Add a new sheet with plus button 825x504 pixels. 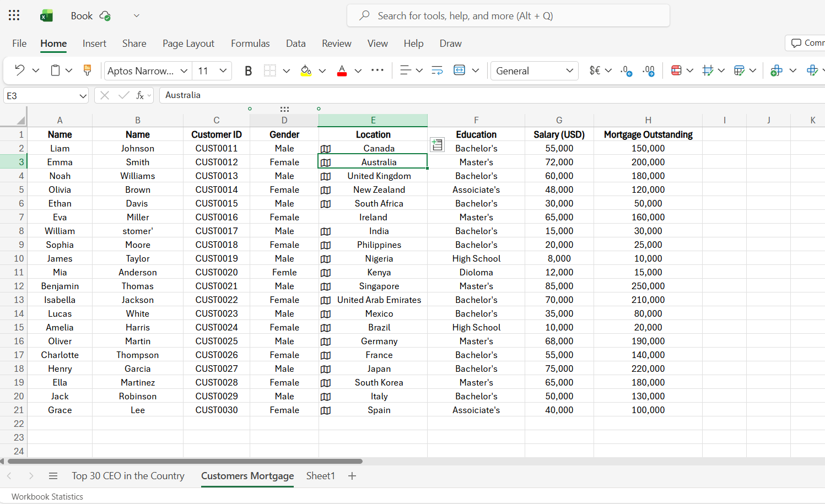352,476
